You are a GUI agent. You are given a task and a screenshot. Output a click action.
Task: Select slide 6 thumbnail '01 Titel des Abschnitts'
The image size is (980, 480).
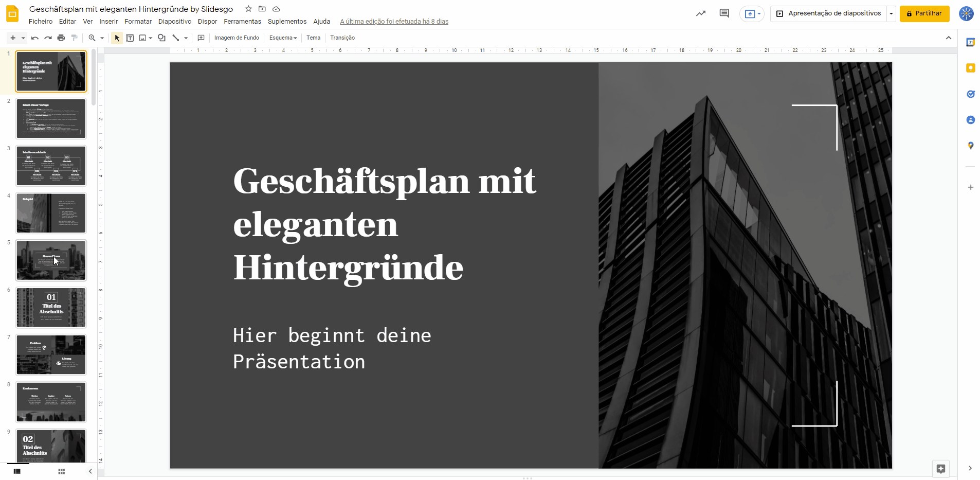click(x=51, y=307)
